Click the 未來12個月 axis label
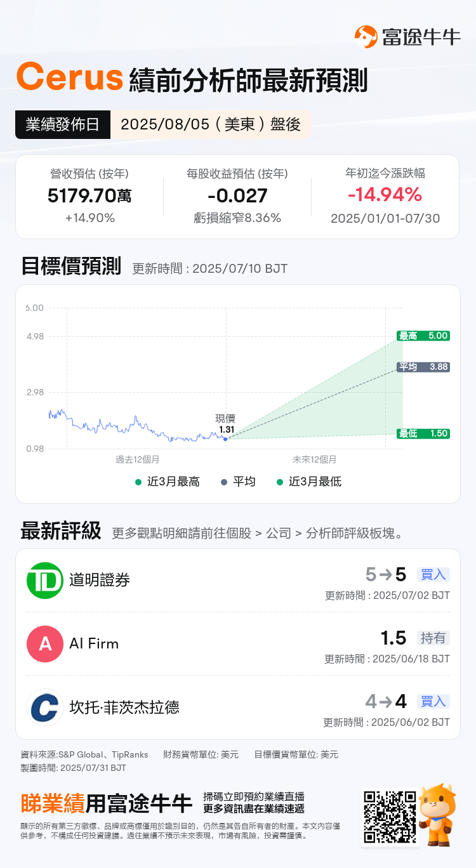The image size is (476, 868). point(315,459)
